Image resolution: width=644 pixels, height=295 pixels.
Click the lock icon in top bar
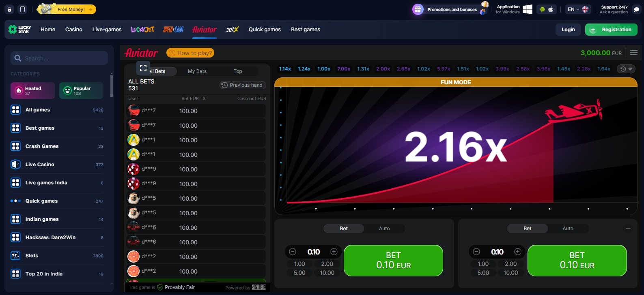tap(9, 9)
